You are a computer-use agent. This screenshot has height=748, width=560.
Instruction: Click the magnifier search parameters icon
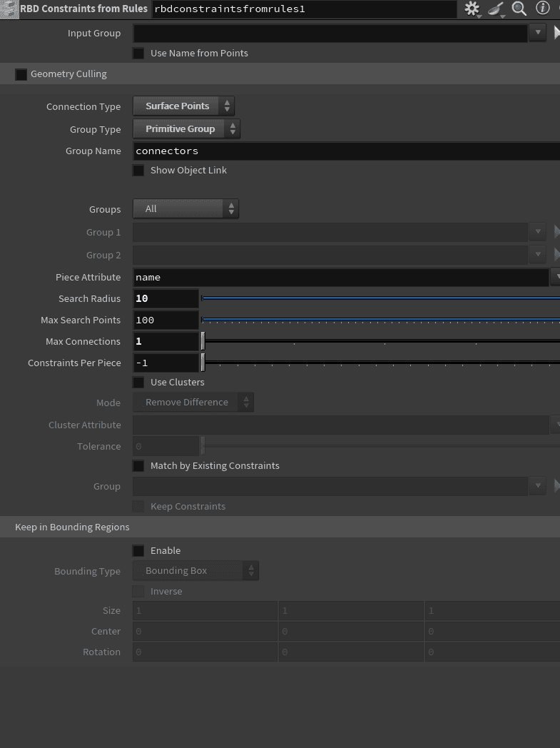coord(519,9)
